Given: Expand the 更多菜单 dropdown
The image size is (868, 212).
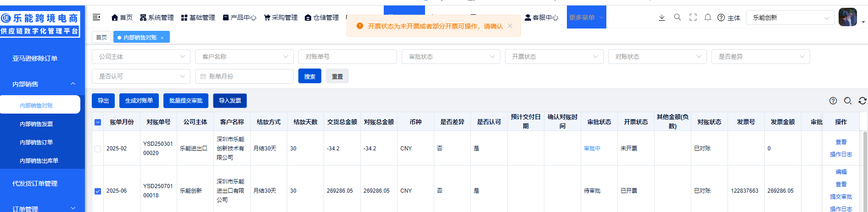Looking at the screenshot, I should click(586, 17).
